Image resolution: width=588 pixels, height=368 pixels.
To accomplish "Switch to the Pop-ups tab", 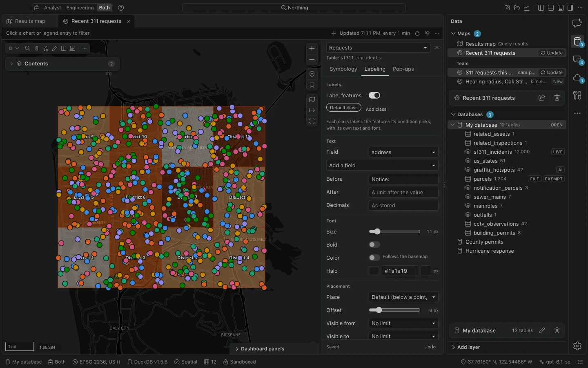I will pos(403,69).
